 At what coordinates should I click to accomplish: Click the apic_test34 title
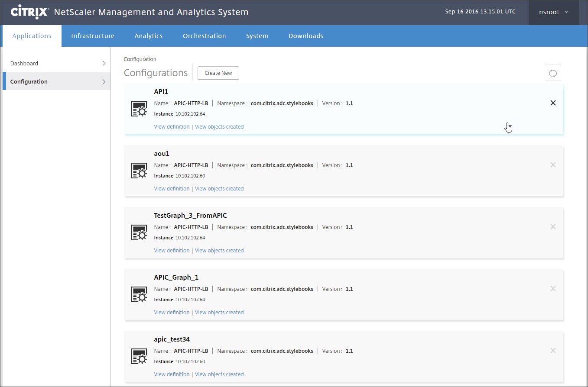[172, 339]
